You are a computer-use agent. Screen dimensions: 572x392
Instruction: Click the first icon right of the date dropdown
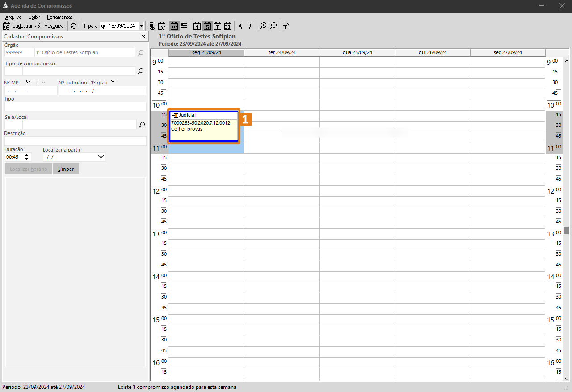click(x=151, y=26)
